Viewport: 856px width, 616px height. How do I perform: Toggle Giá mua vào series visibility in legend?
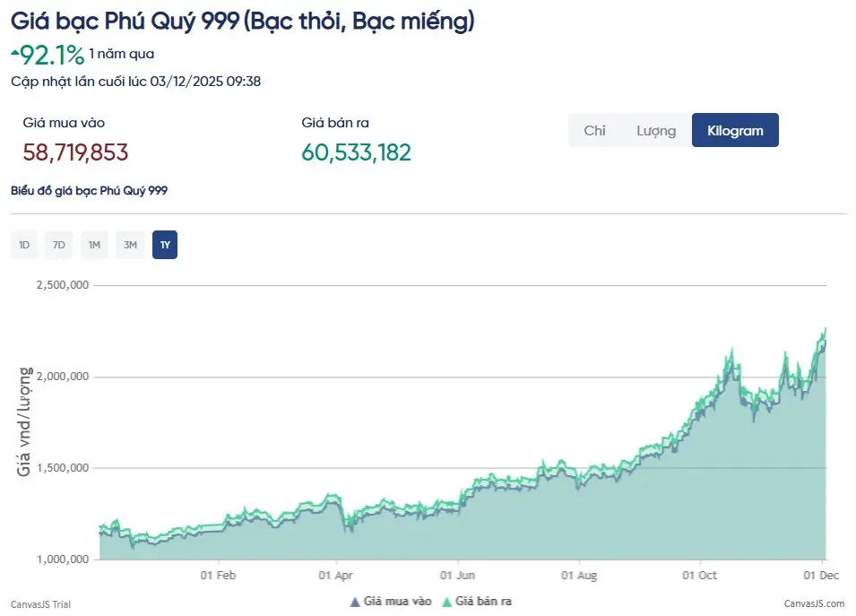pyautogui.click(x=391, y=602)
